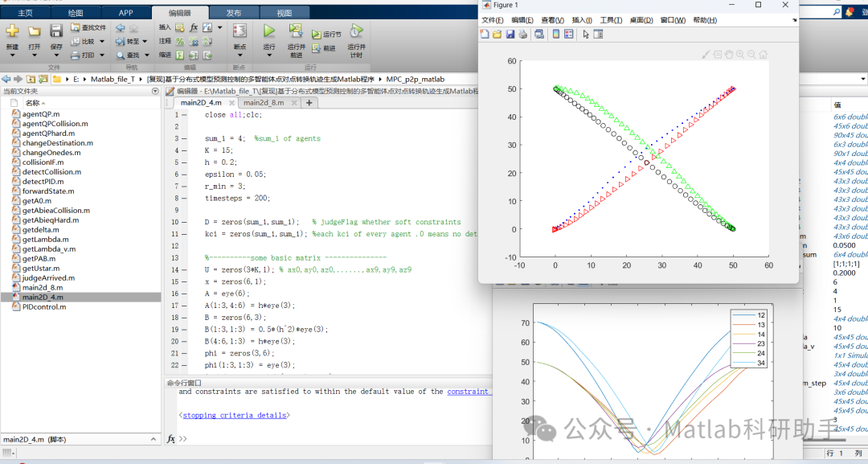Open Tools (工具) menu in Figure 1
The image size is (868, 464).
[x=611, y=20]
